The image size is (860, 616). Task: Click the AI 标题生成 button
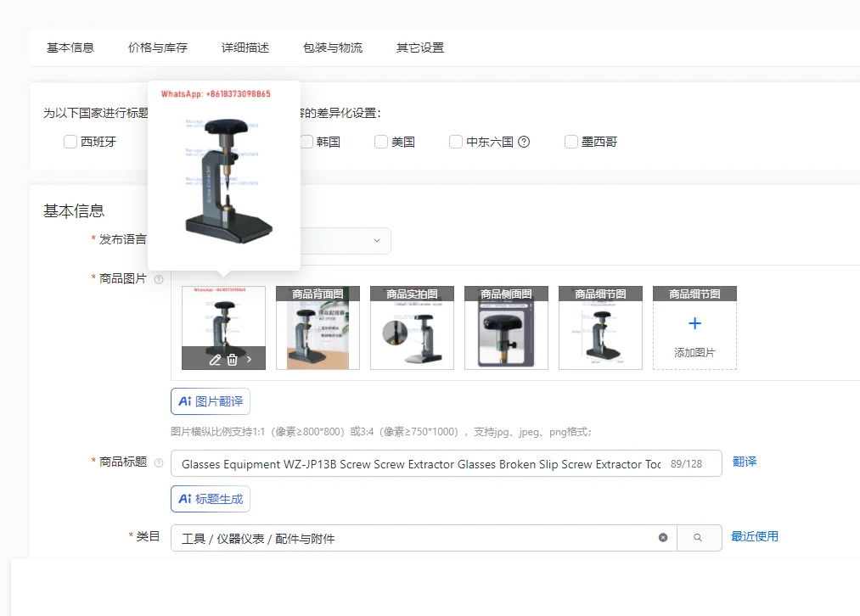click(x=211, y=499)
